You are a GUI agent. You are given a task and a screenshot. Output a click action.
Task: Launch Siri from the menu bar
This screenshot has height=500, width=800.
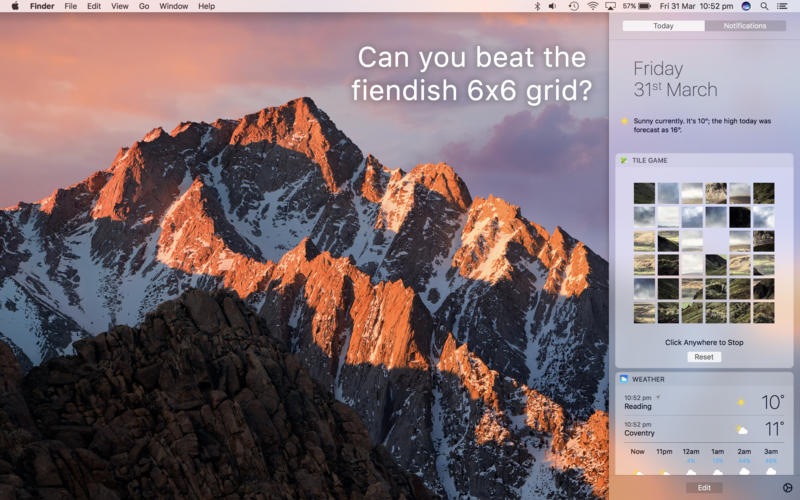[746, 6]
